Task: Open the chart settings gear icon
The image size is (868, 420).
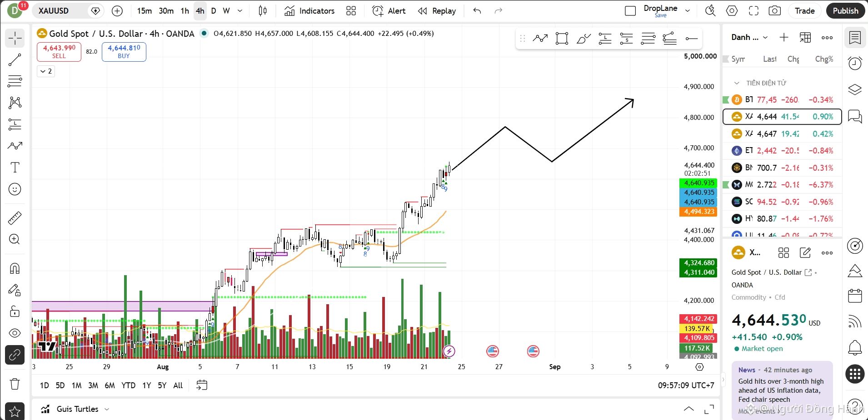Action: coord(732,11)
